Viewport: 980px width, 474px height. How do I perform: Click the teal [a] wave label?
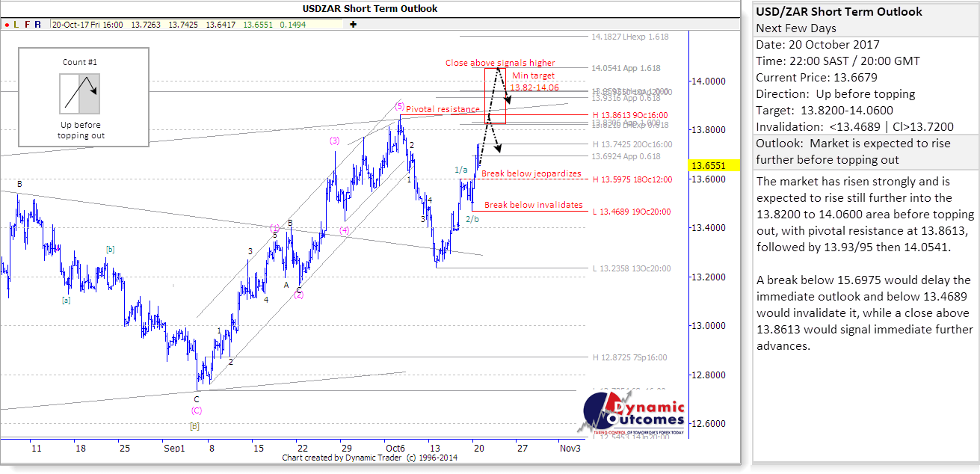coord(66,300)
